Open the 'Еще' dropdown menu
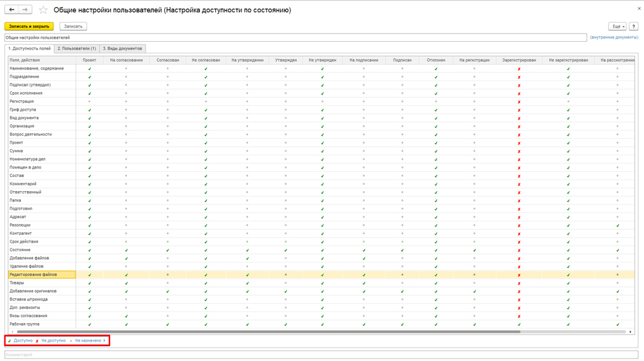This screenshot has height=361, width=644. (617, 26)
